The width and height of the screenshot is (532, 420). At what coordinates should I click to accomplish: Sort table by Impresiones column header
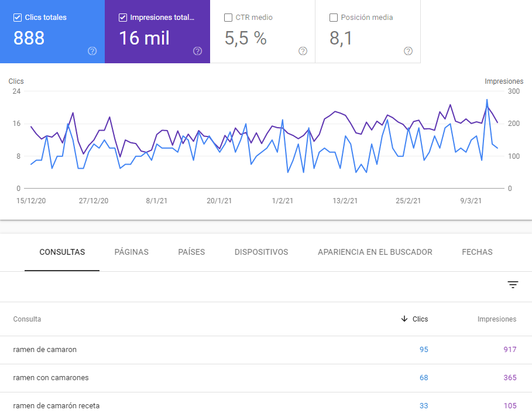click(x=497, y=319)
